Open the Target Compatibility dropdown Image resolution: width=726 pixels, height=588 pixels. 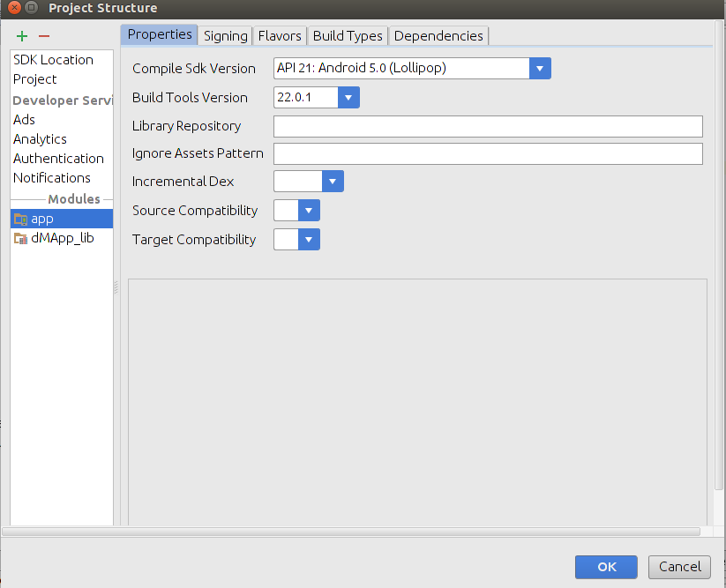[x=309, y=240]
